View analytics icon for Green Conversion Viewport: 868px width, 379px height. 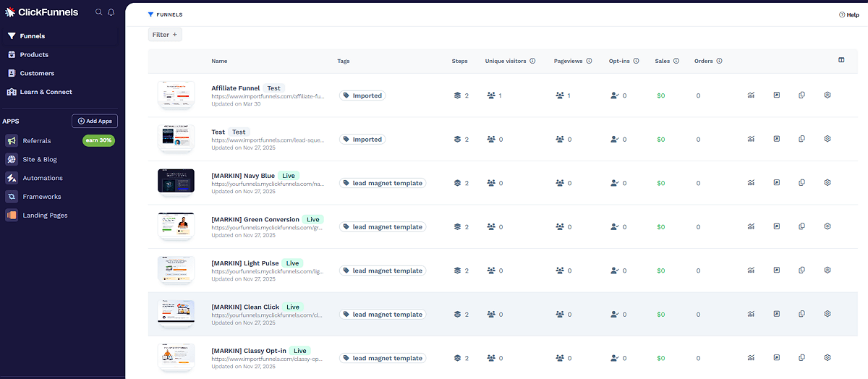[751, 226]
